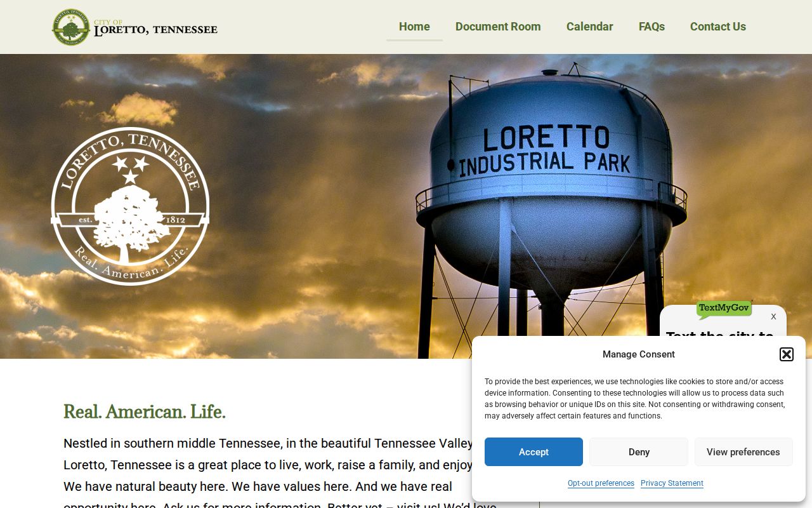The width and height of the screenshot is (812, 508).
Task: Click the TextMyGov green speech bubble
Action: (724, 309)
